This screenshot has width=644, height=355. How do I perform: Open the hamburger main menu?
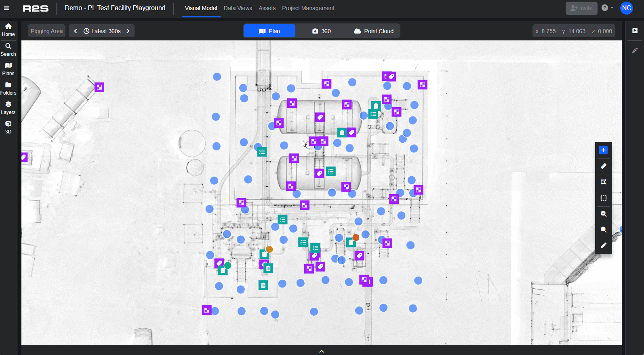6,8
